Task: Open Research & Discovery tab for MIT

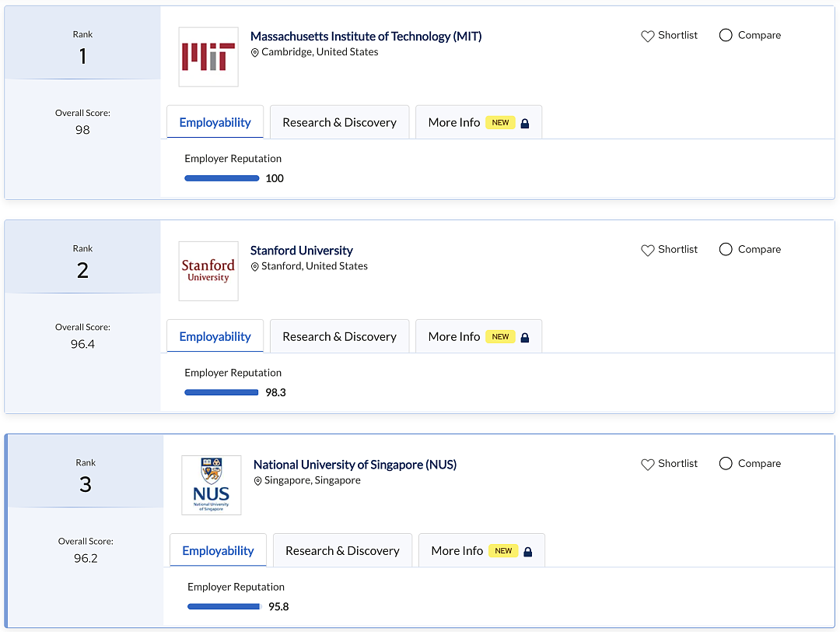Action: click(x=340, y=122)
